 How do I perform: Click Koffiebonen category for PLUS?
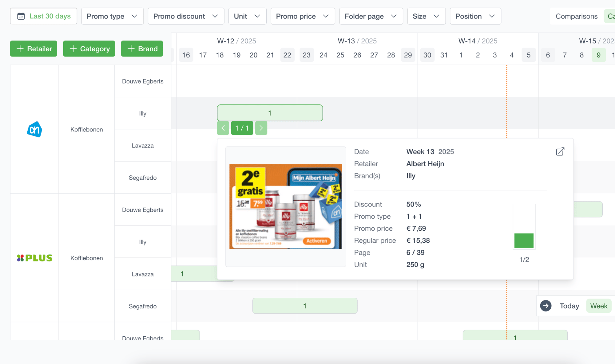(87, 258)
